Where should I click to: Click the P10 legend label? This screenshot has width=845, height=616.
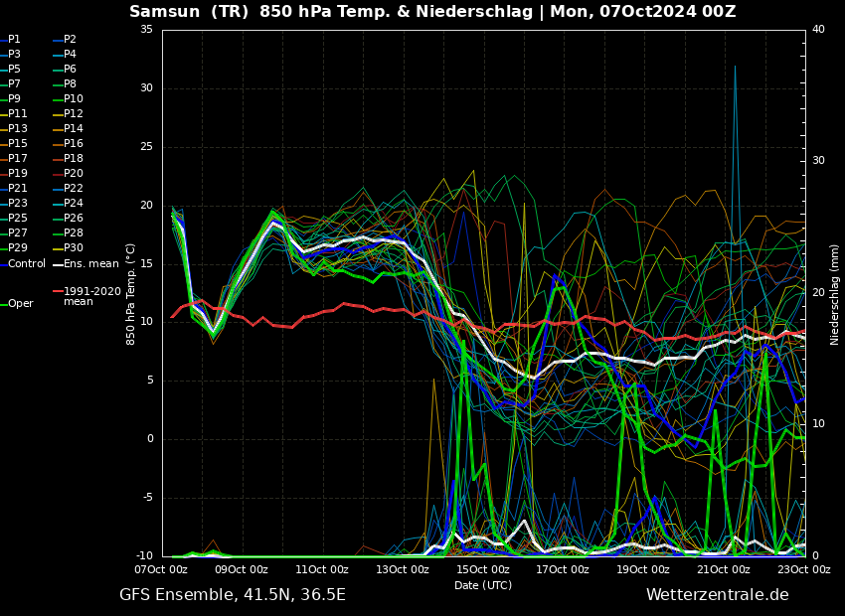point(74,98)
